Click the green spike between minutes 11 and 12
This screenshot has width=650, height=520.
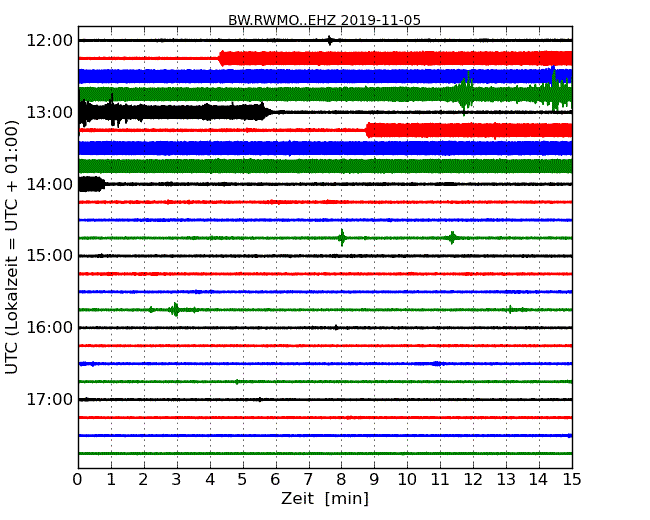(x=452, y=238)
